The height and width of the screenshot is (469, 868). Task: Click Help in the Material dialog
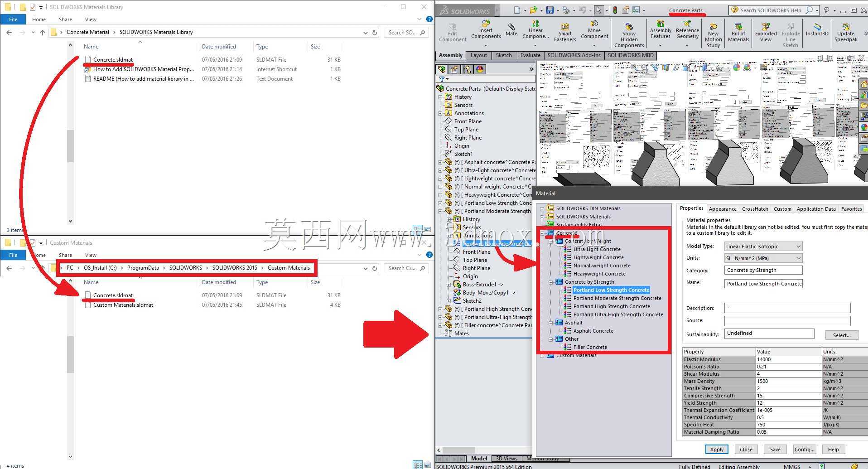(x=833, y=450)
